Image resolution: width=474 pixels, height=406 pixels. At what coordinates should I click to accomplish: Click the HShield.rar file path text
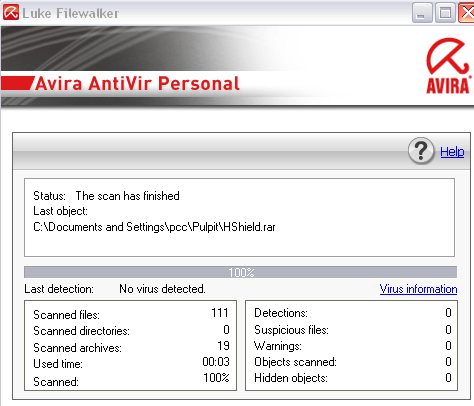154,227
